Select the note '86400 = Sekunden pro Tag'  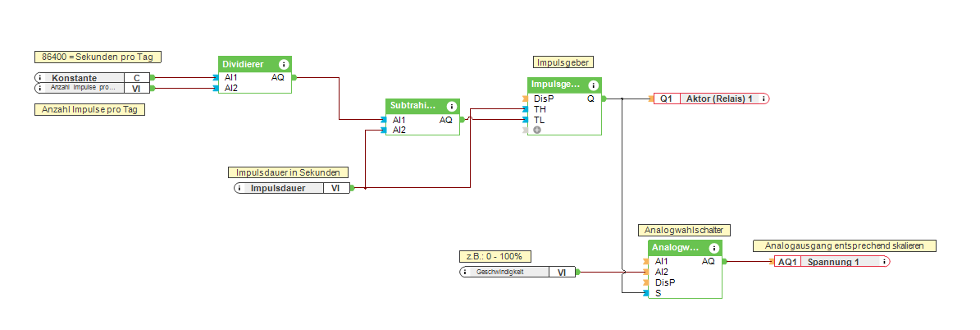tap(98, 57)
